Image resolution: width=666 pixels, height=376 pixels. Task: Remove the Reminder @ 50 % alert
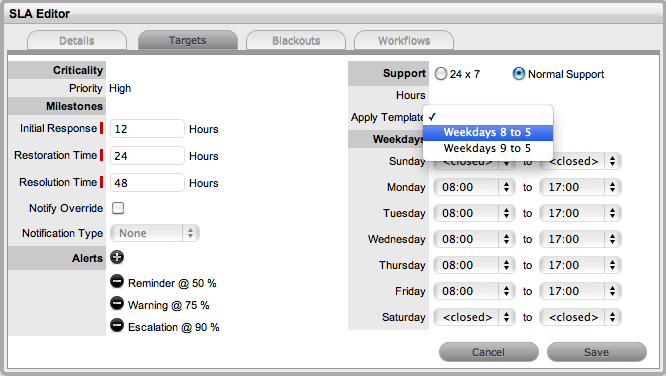point(117,281)
